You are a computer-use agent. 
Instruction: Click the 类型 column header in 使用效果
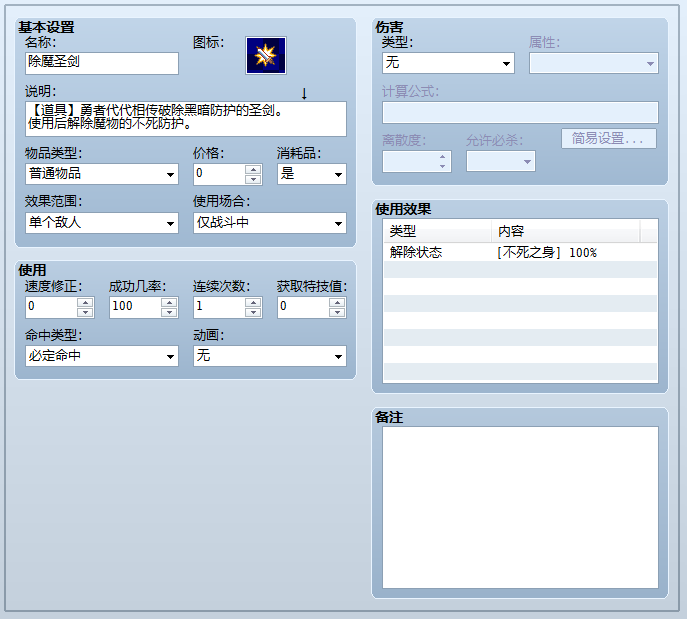point(438,231)
